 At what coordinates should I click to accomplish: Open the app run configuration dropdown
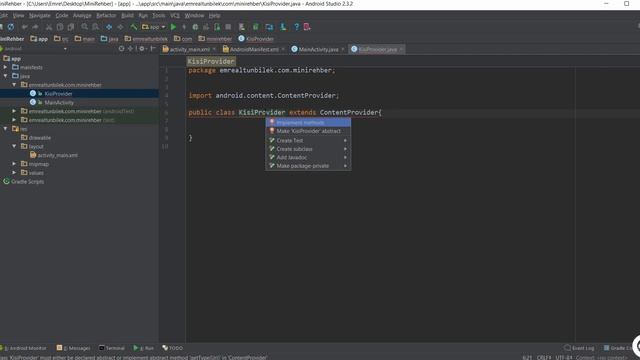(153, 27)
